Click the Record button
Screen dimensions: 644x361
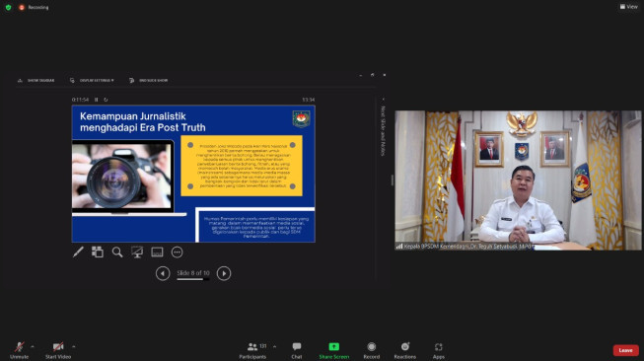pyautogui.click(x=371, y=350)
